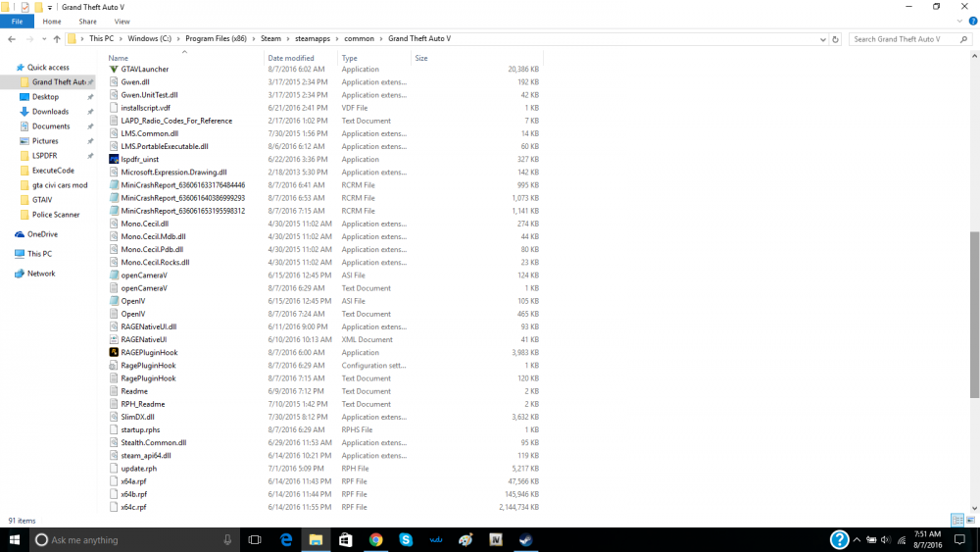Viewport: 980px width, 552px height.
Task: Open Google Chrome from taskbar
Action: 375,539
